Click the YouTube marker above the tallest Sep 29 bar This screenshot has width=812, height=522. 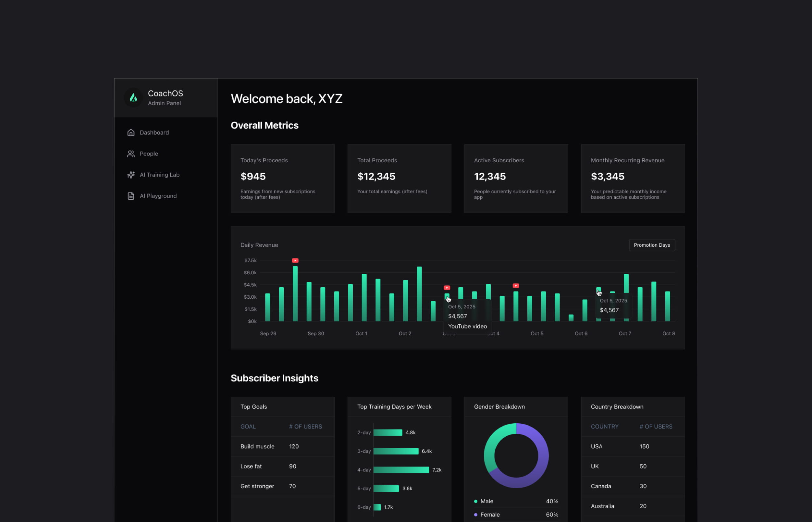295,260
